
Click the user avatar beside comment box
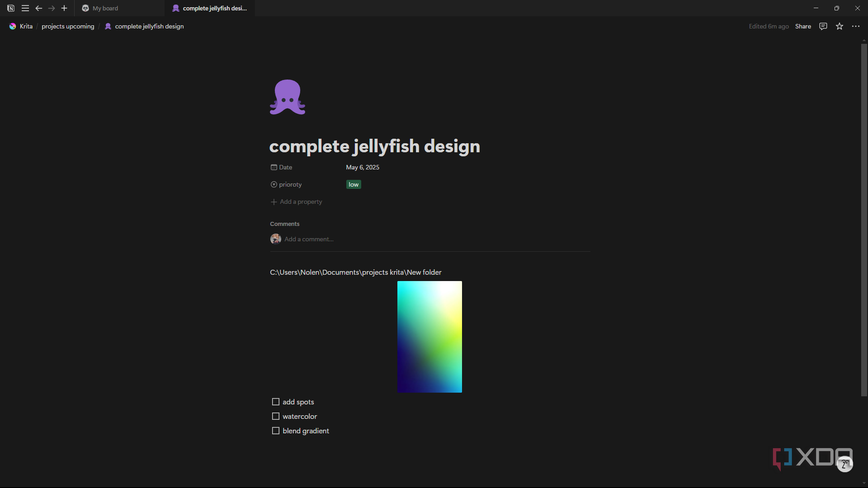pyautogui.click(x=276, y=239)
